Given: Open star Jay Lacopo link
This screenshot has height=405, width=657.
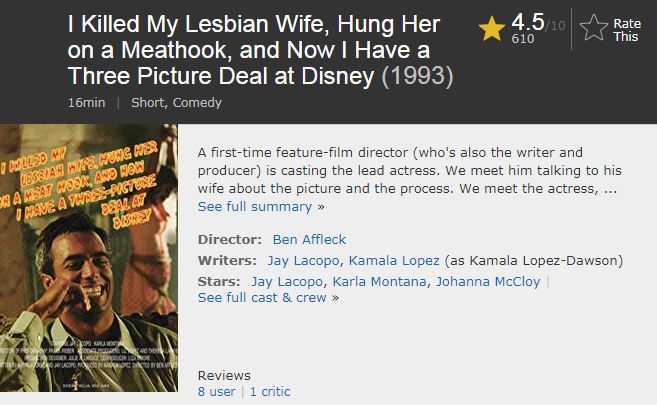Looking at the screenshot, I should coord(286,281).
